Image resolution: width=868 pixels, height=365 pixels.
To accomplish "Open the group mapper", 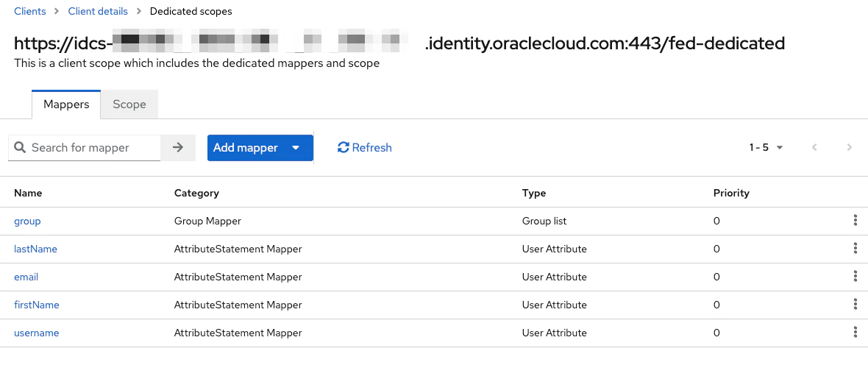I will pos(27,221).
